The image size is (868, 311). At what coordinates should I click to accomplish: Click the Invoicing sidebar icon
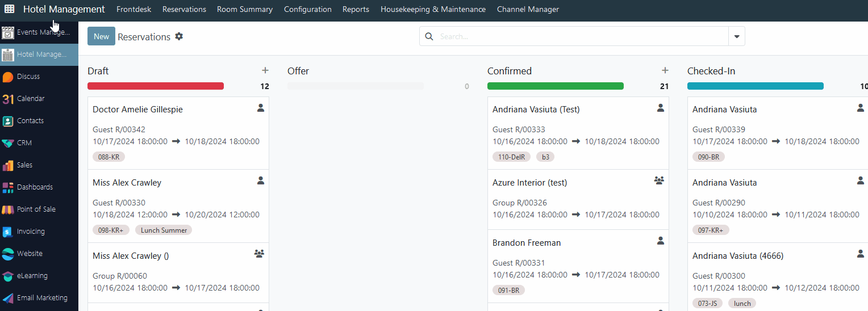coord(8,232)
